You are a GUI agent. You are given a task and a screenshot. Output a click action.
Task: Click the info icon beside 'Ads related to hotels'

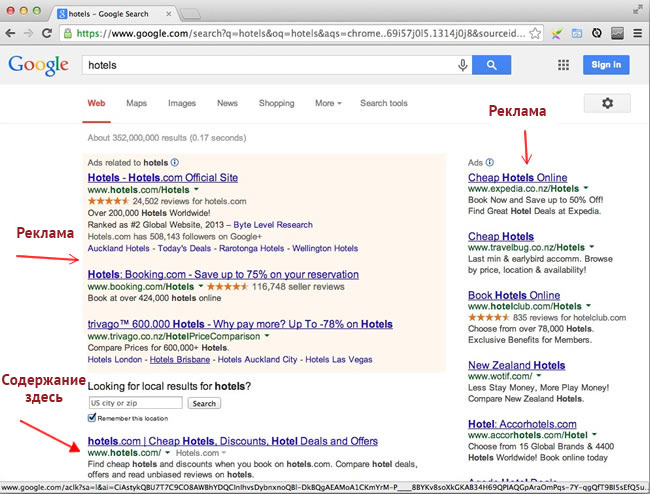175,161
